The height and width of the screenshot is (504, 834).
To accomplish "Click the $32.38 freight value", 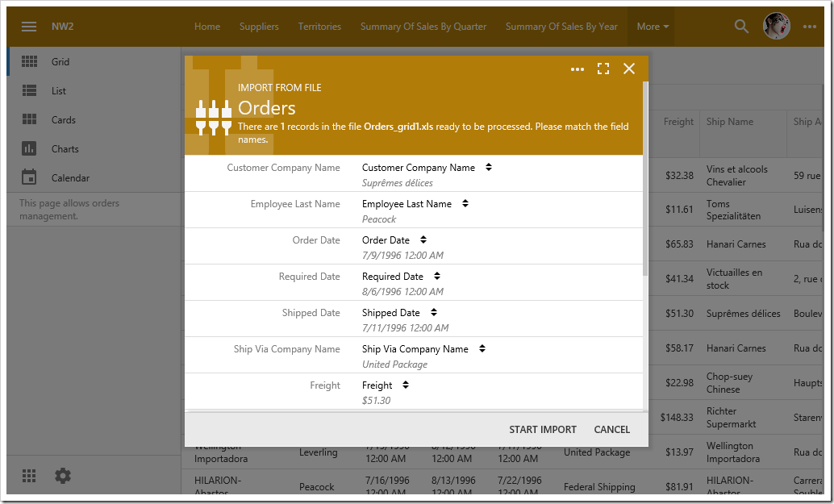I will click(x=679, y=176).
